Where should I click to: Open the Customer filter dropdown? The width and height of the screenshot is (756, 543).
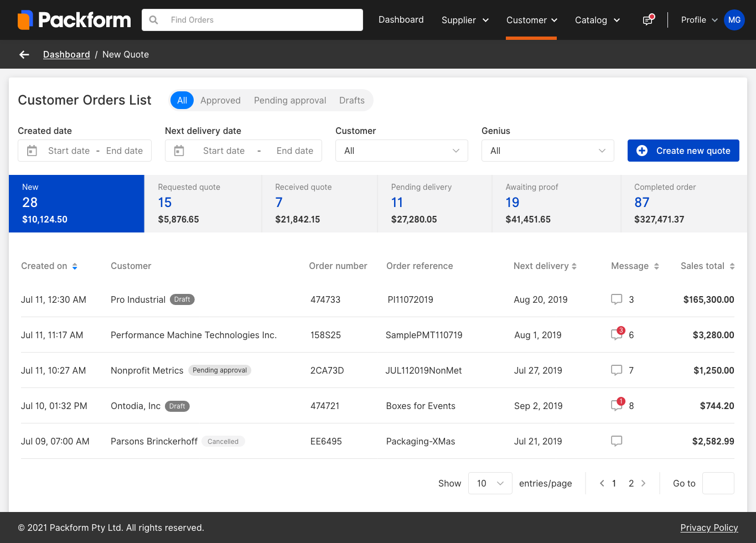402,151
